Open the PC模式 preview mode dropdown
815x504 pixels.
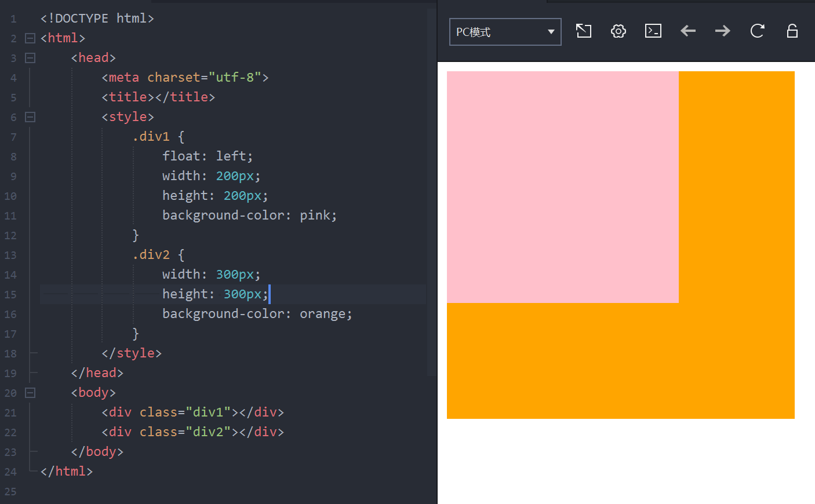pos(505,32)
